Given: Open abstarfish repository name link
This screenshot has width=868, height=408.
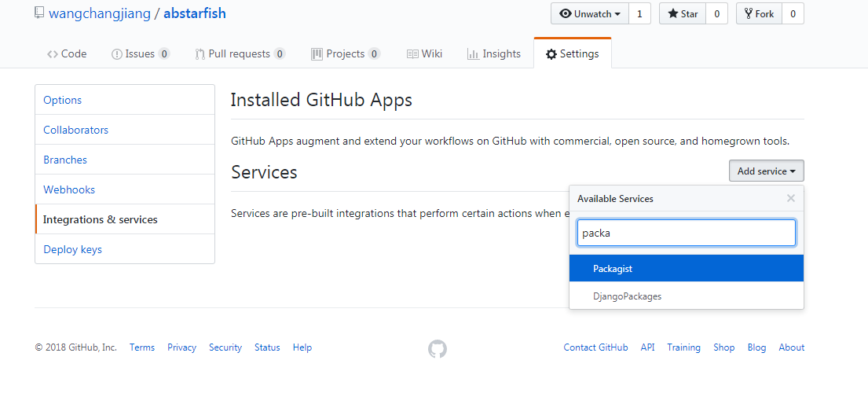Looking at the screenshot, I should pos(195,13).
